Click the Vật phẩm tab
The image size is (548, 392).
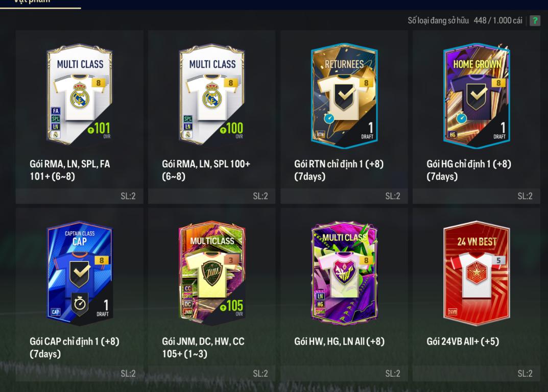pos(32,2)
